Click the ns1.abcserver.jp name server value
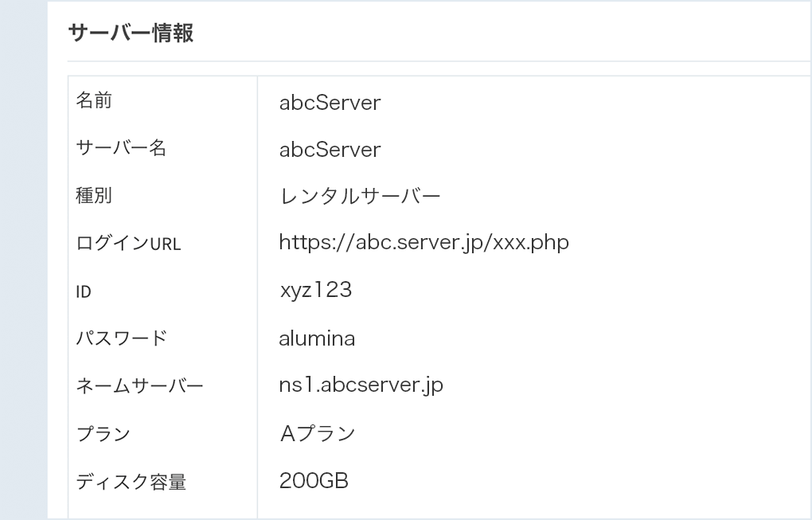The height and width of the screenshot is (520, 812). 361,385
